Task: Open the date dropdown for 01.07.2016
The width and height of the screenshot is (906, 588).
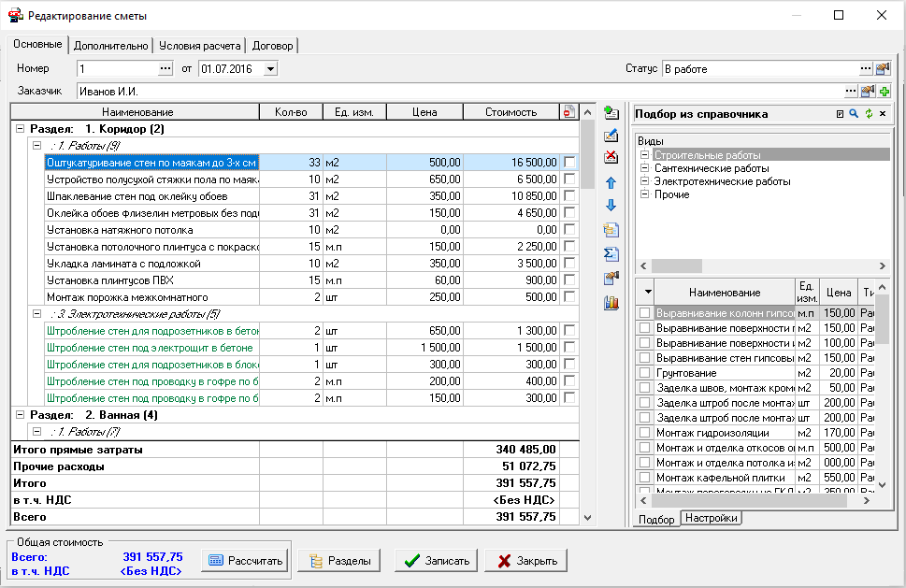Action: coord(270,68)
